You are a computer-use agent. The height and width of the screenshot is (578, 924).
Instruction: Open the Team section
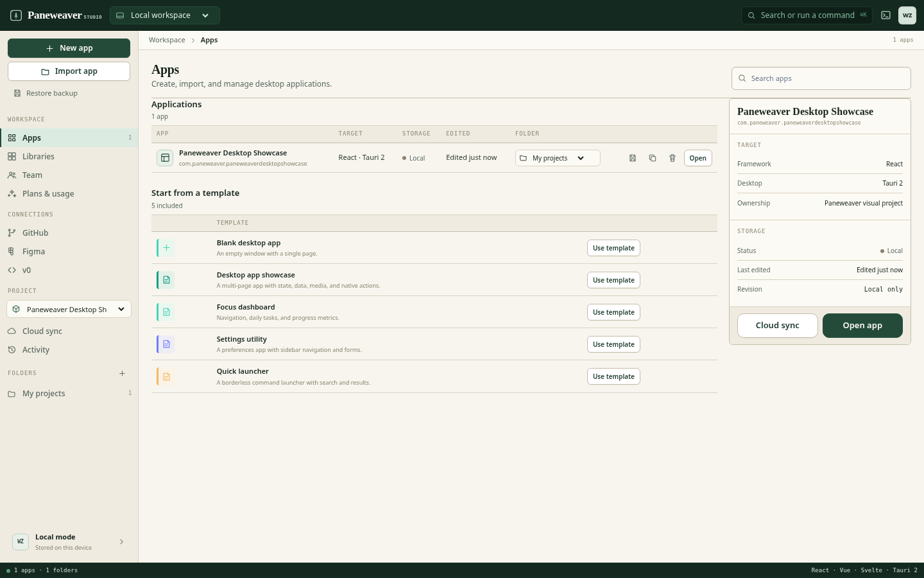pos(69,175)
